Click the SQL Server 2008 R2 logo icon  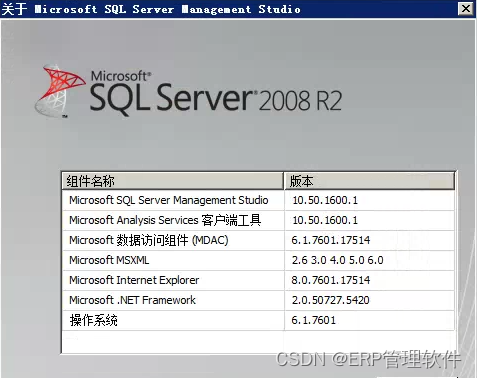60,91
